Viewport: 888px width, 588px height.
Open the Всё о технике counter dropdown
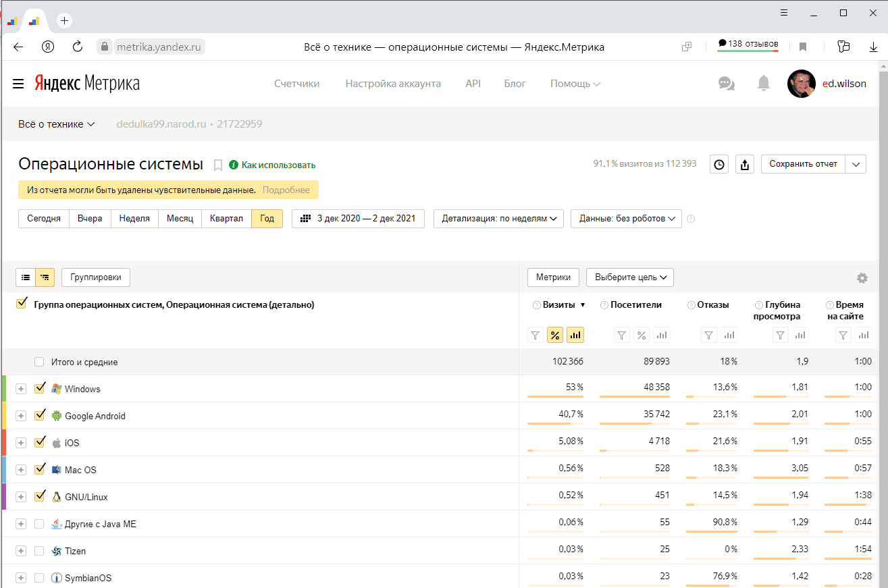57,124
